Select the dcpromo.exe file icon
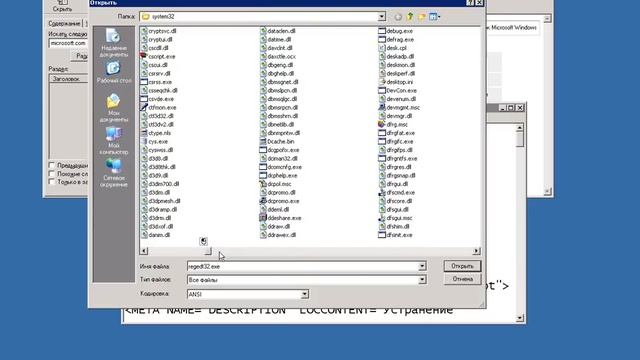The image size is (640, 360). pyautogui.click(x=263, y=201)
